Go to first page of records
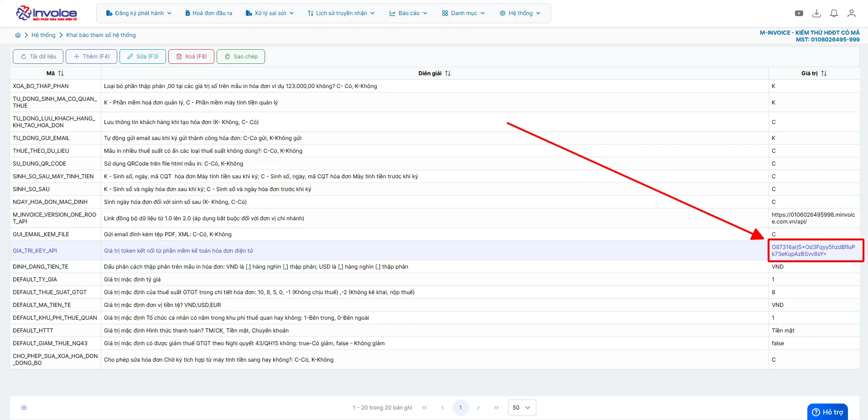The height and width of the screenshot is (420, 868). (425, 408)
